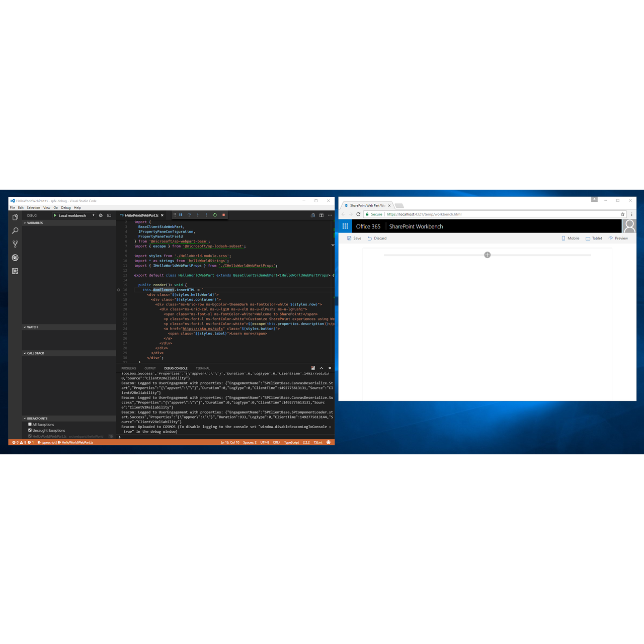Image resolution: width=644 pixels, height=644 pixels.
Task: Enable the All Exceptions breakpoint checkbox
Action: tap(30, 424)
